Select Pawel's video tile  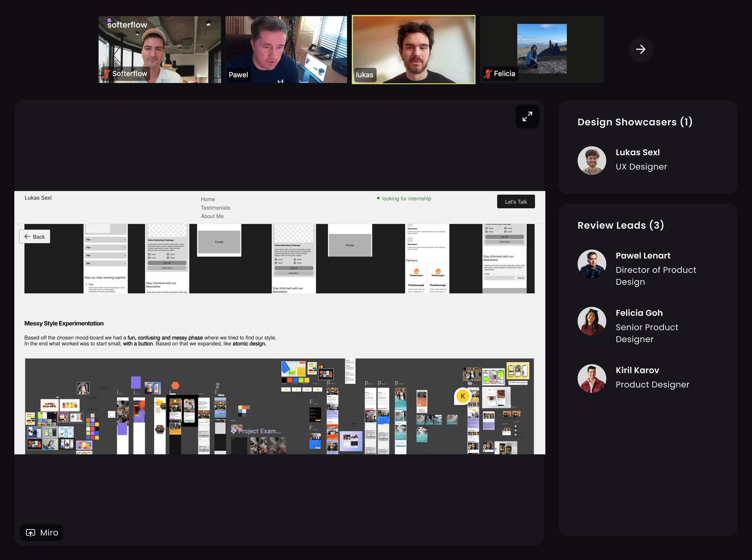click(286, 49)
